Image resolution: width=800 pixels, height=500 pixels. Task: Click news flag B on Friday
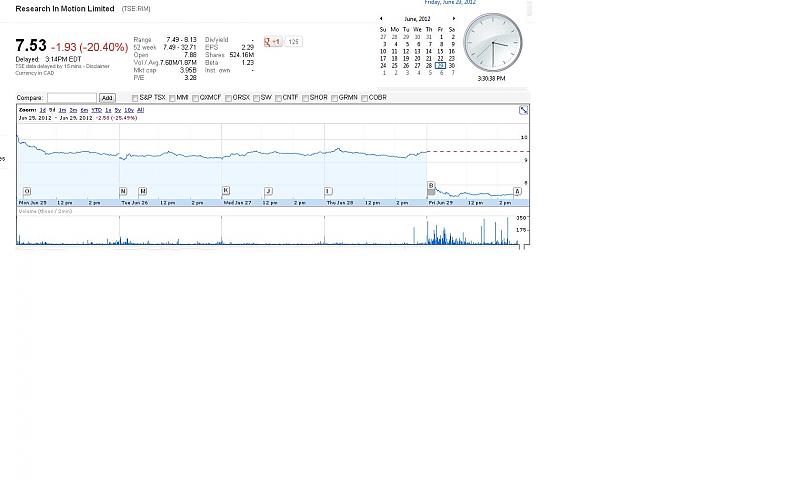click(431, 186)
